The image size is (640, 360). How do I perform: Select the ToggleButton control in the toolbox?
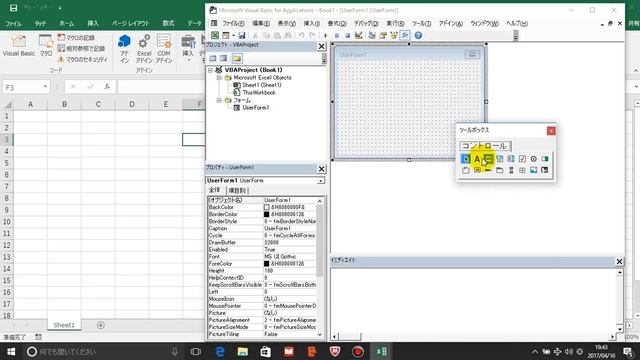click(545, 159)
